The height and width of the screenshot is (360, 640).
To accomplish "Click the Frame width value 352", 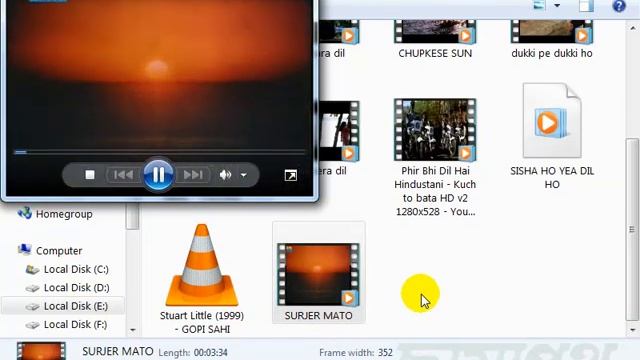I will pos(385,353).
